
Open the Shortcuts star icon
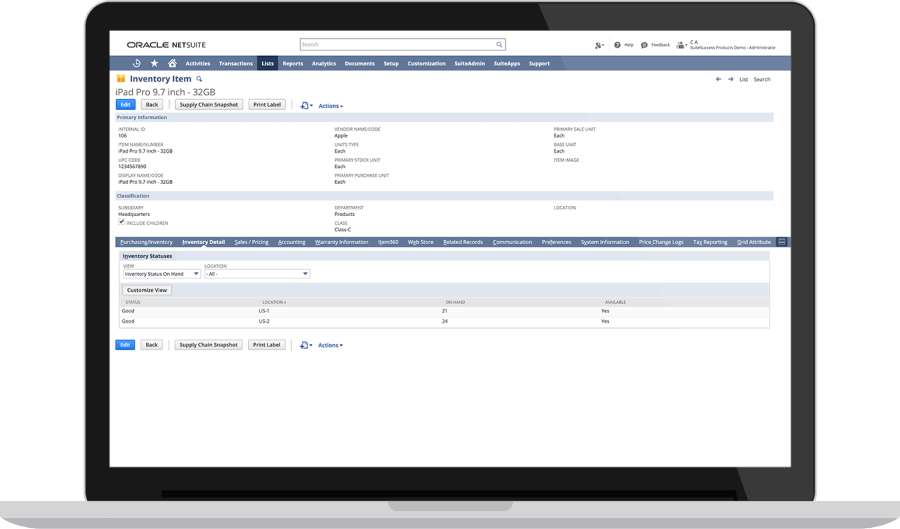tap(154, 63)
